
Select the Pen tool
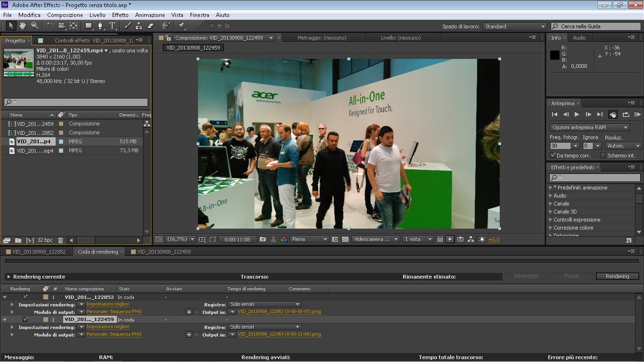pyautogui.click(x=100, y=26)
